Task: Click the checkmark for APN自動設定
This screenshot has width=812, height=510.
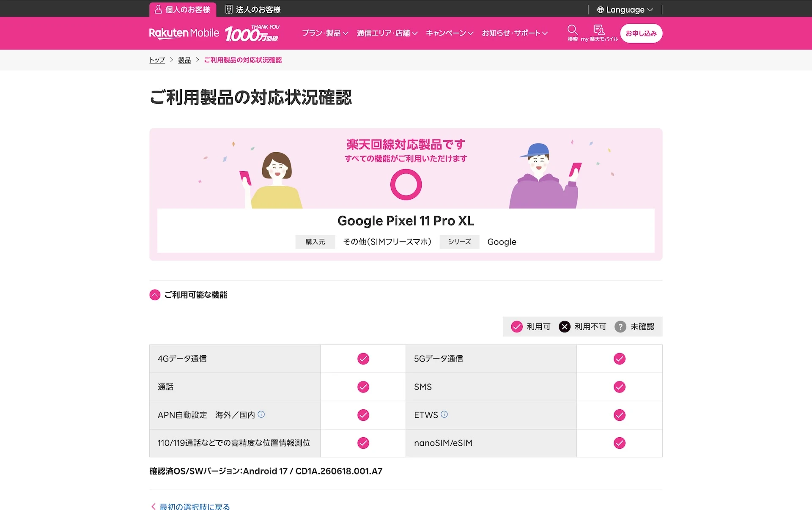Action: [x=363, y=415]
